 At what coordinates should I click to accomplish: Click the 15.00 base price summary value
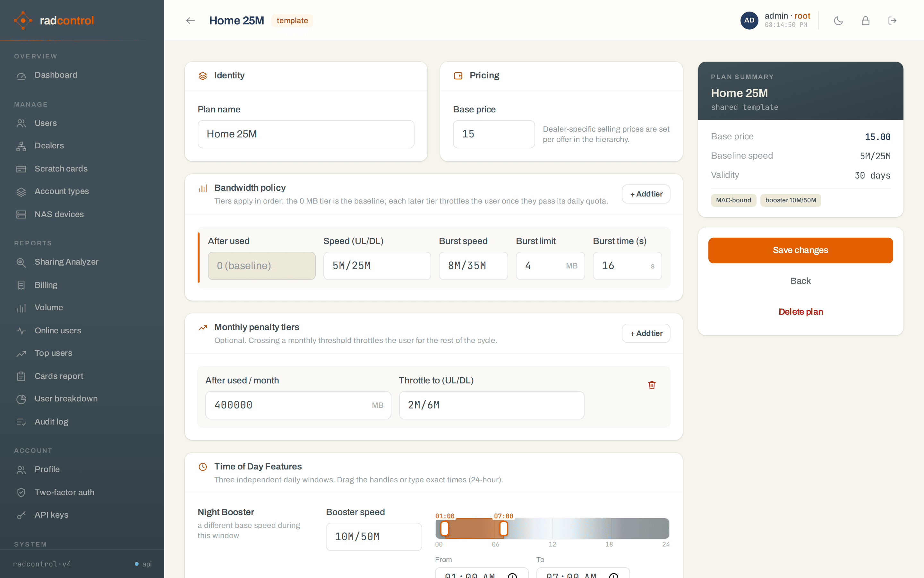[x=877, y=137]
